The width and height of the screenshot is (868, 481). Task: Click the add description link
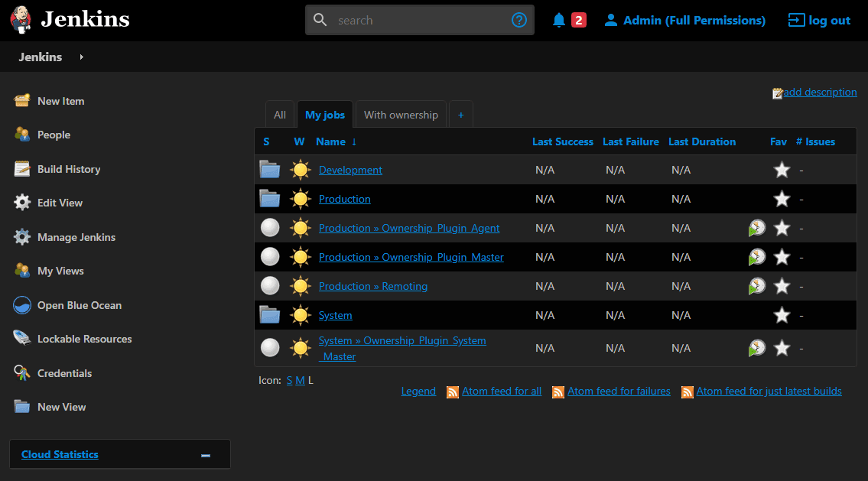(821, 92)
